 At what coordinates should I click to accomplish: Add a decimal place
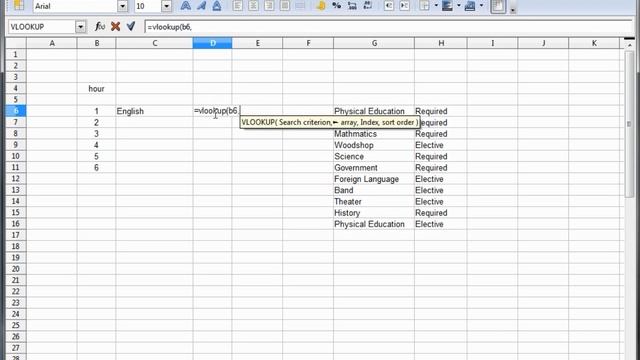coord(352,6)
